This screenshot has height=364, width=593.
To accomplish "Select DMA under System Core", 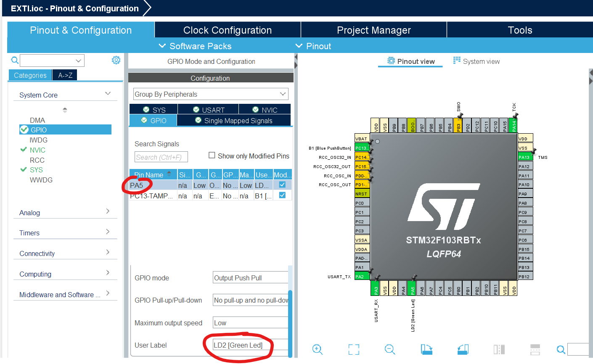I will [x=37, y=120].
